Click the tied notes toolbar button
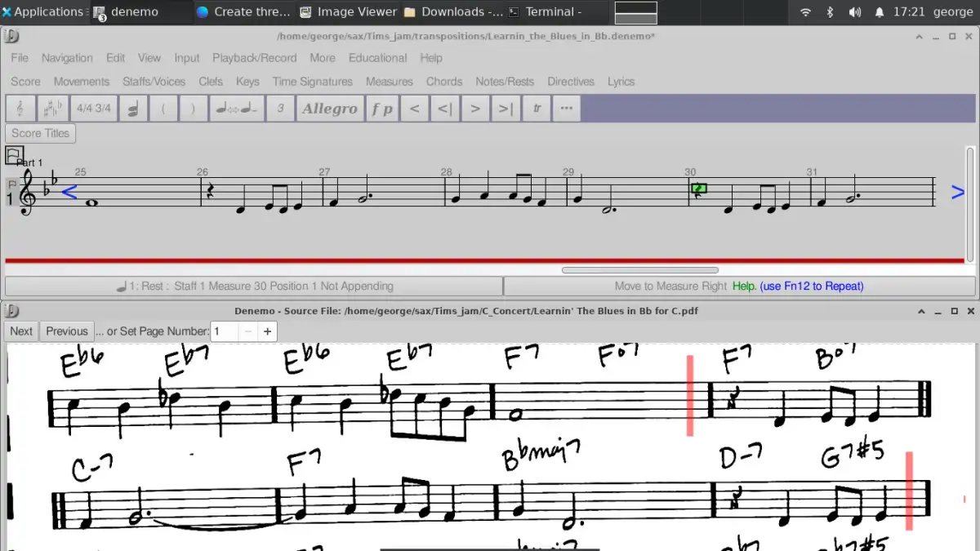Viewport: 980px width, 551px height. click(236, 109)
